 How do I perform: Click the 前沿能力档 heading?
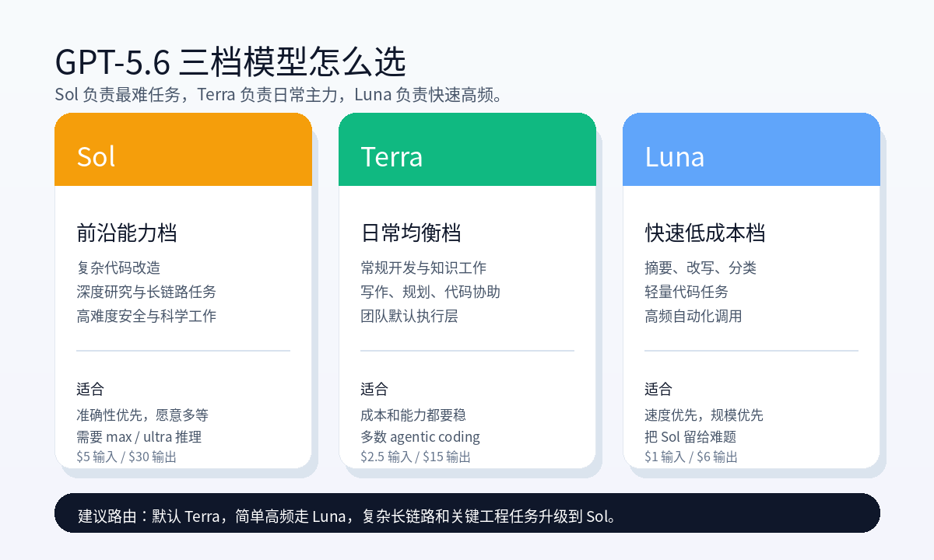click(127, 233)
